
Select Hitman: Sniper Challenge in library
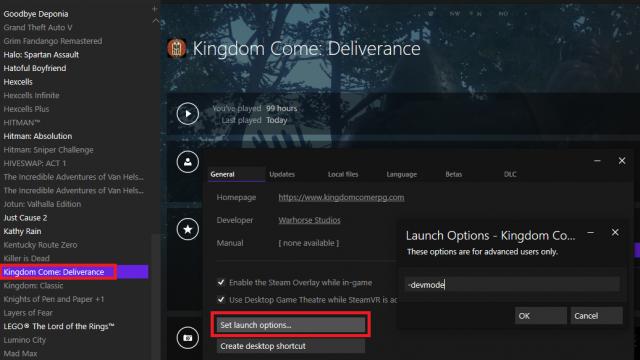tap(48, 150)
